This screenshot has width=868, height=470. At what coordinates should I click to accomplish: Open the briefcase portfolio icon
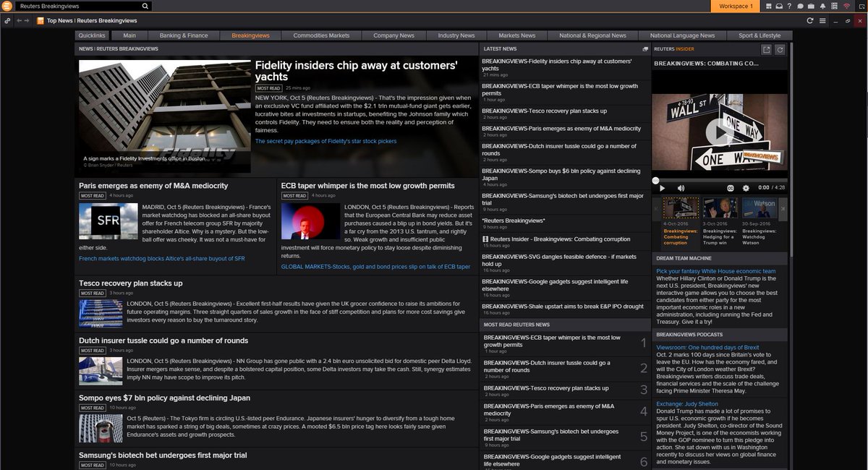point(812,6)
